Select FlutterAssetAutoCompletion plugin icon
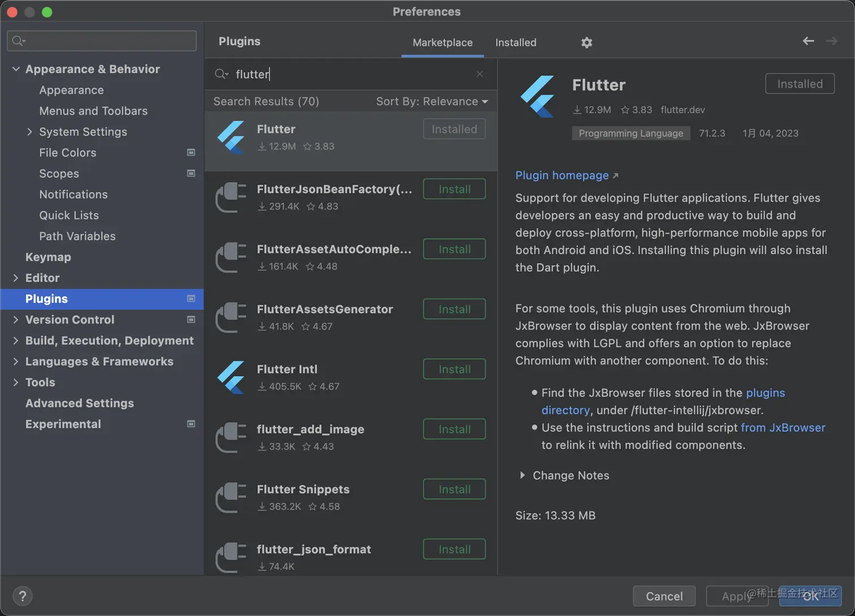This screenshot has height=616, width=855. (x=231, y=257)
